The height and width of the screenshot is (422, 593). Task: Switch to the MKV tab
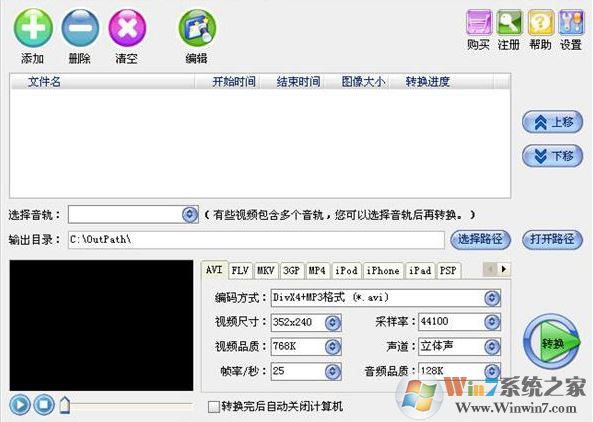(x=266, y=271)
